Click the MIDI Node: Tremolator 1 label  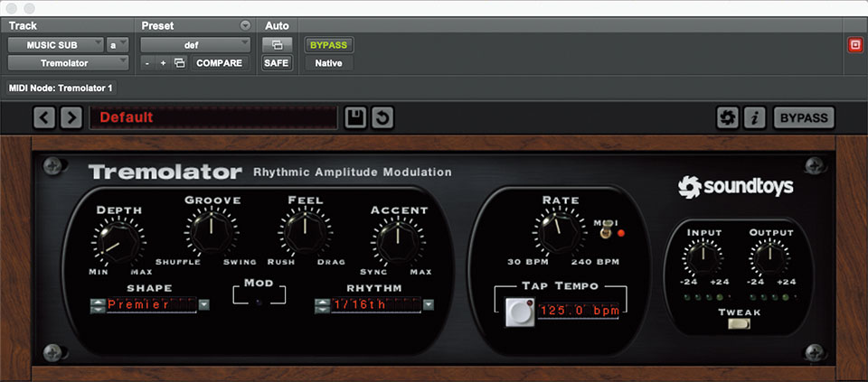[x=61, y=88]
